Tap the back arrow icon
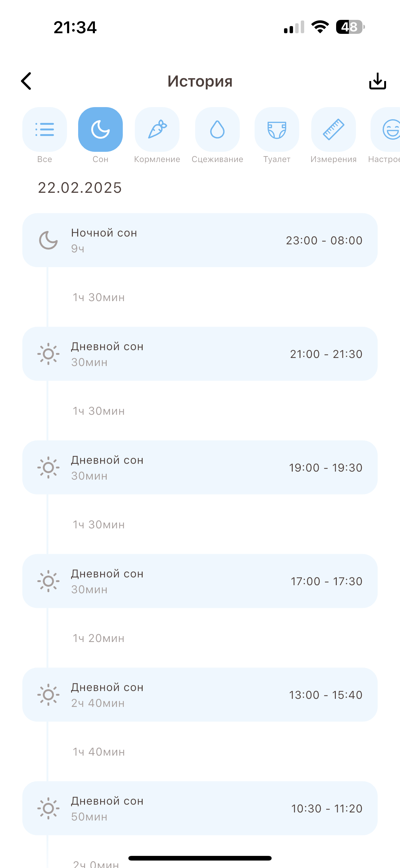This screenshot has height=868, width=400. [x=26, y=81]
